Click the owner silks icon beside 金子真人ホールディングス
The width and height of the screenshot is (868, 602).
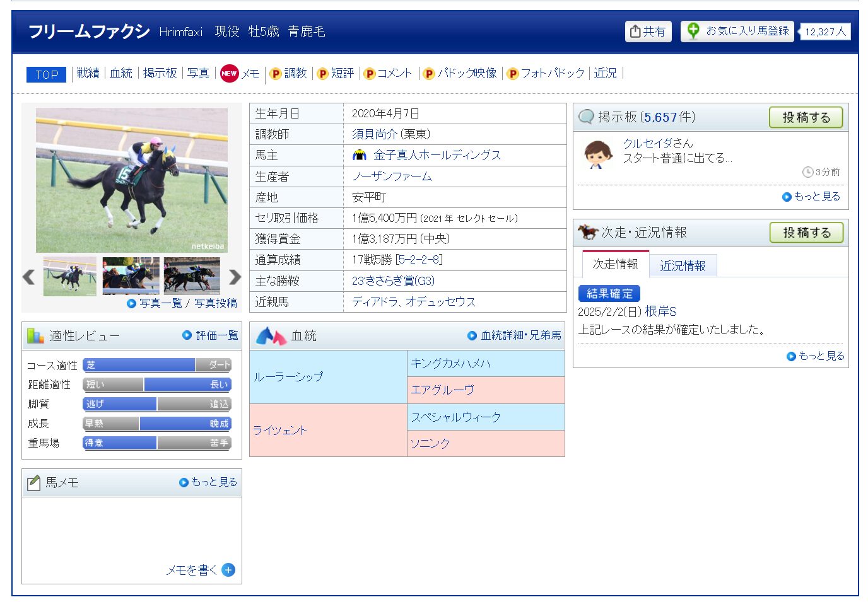[360, 155]
